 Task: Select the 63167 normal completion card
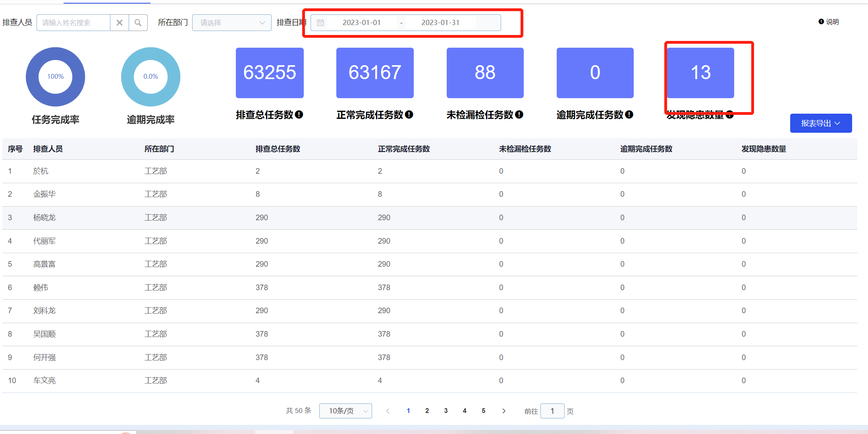pos(375,73)
